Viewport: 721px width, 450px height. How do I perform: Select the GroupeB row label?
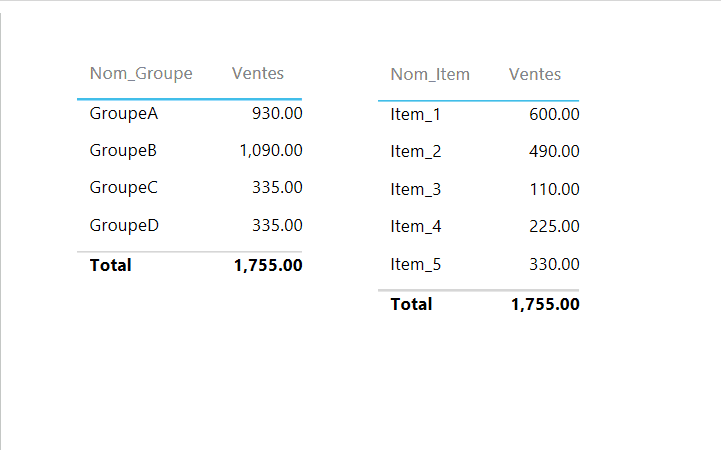pos(124,151)
